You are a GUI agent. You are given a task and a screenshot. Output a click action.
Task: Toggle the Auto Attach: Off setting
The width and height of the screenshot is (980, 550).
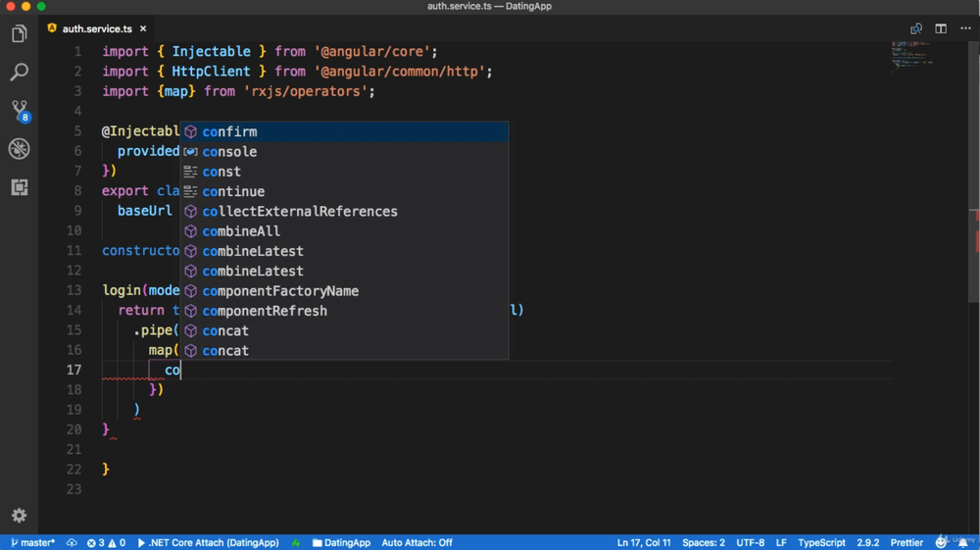tap(416, 542)
